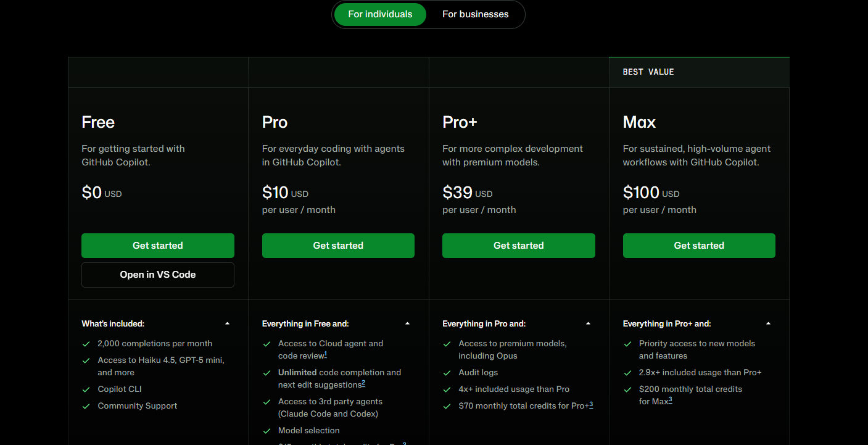This screenshot has height=445, width=868.
Task: Click the text Community Support
Action: click(138, 406)
